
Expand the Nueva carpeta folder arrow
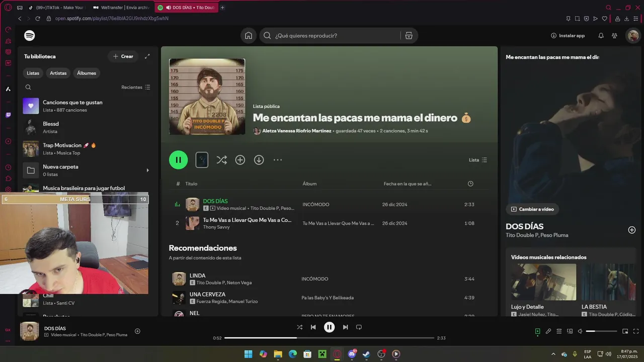[147, 170]
